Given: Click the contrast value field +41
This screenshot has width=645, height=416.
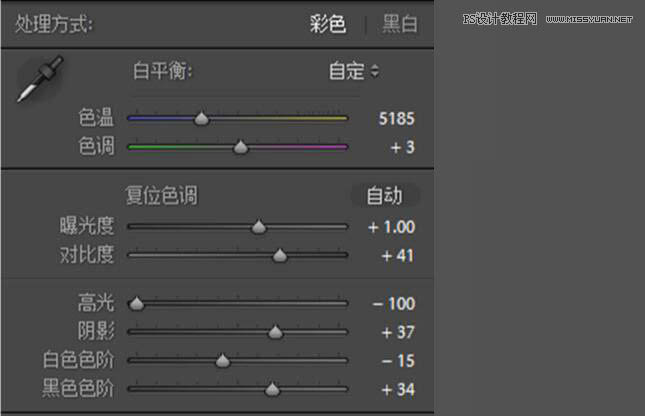Looking at the screenshot, I should point(398,256).
